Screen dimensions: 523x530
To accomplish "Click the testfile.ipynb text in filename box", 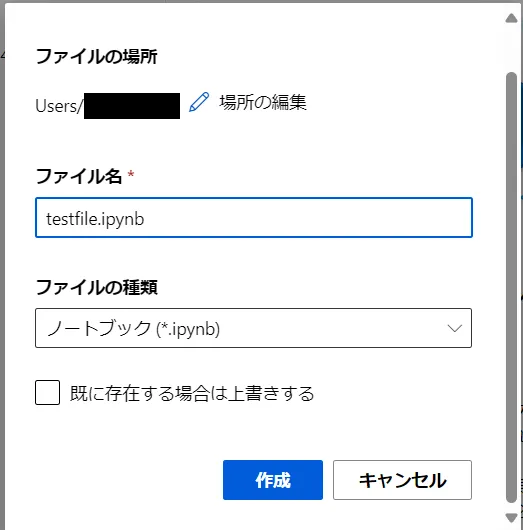I will [95, 219].
